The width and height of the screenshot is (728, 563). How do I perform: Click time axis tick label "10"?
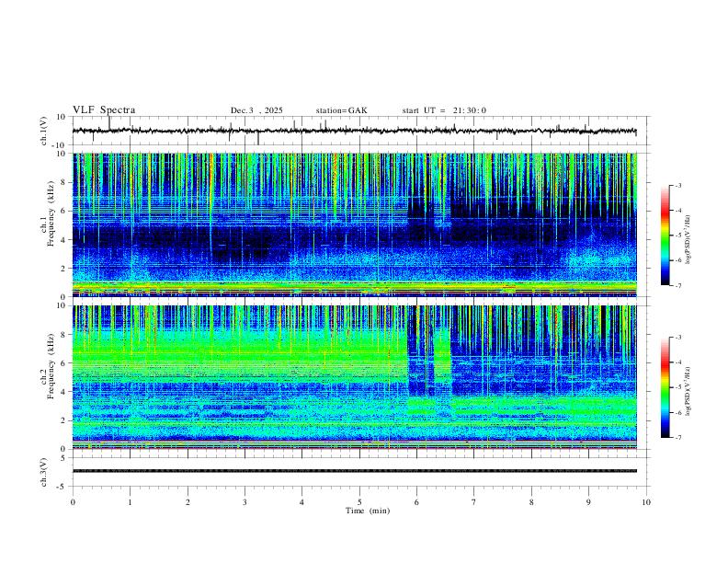646,502
